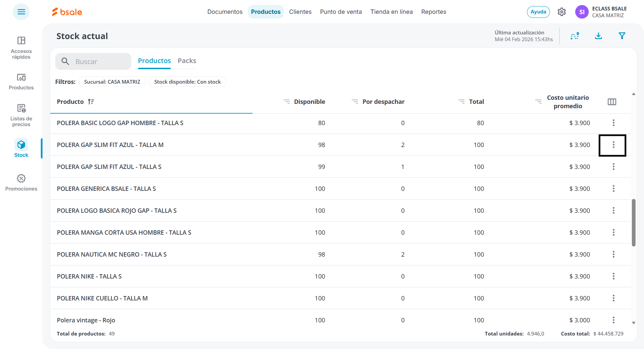Image resolution: width=644 pixels, height=349 pixels.
Task: Select Stock in the left sidebar
Action: (21, 148)
